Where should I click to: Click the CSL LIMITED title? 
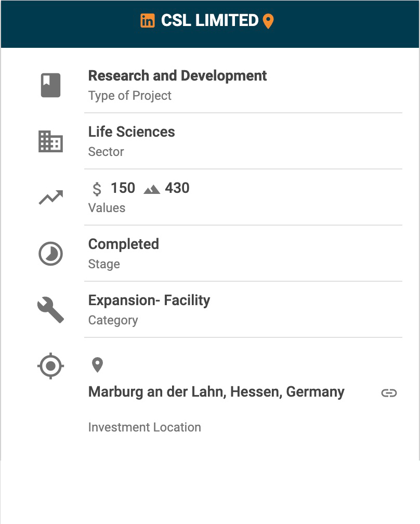(x=209, y=21)
